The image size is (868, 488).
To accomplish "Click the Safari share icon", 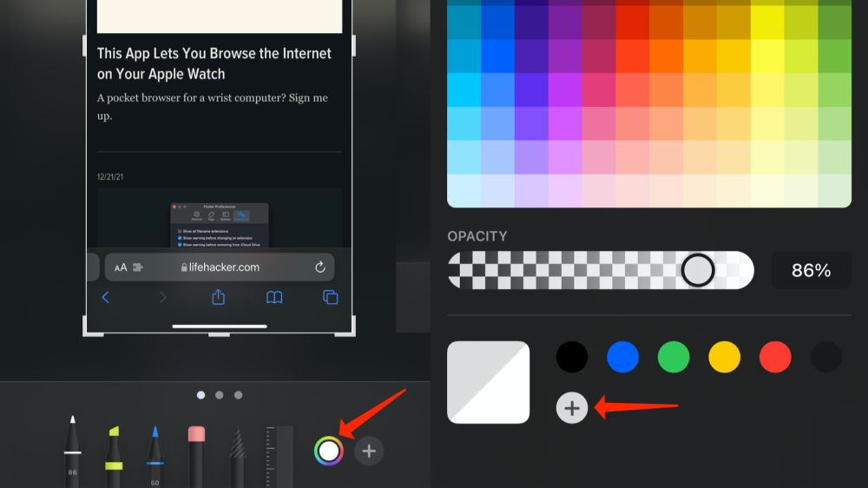I will click(219, 297).
